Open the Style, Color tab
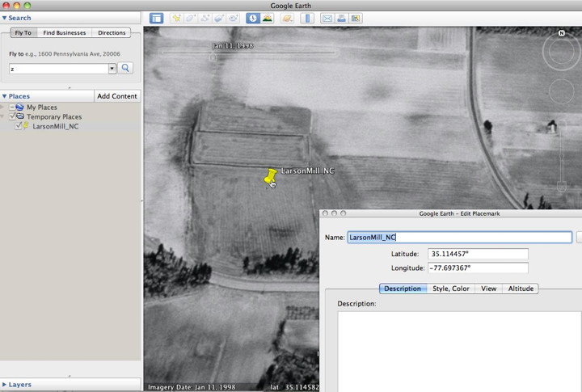Viewport: 582px width, 392px height. tap(450, 289)
